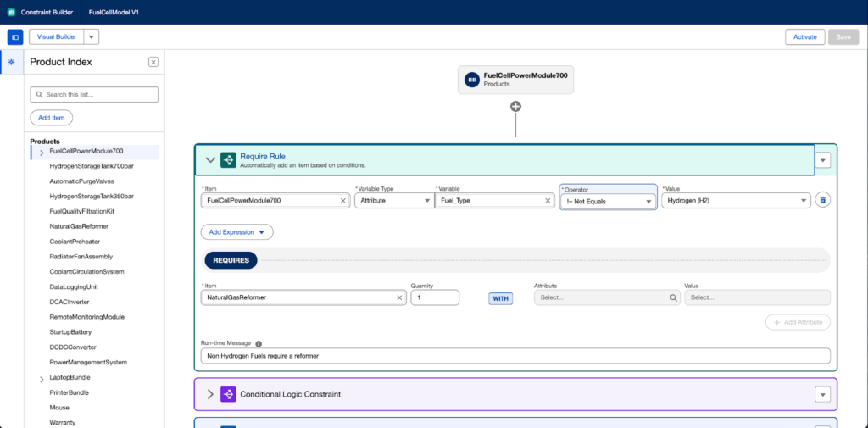Click the Add Item button
The width and height of the screenshot is (868, 428).
(x=52, y=118)
